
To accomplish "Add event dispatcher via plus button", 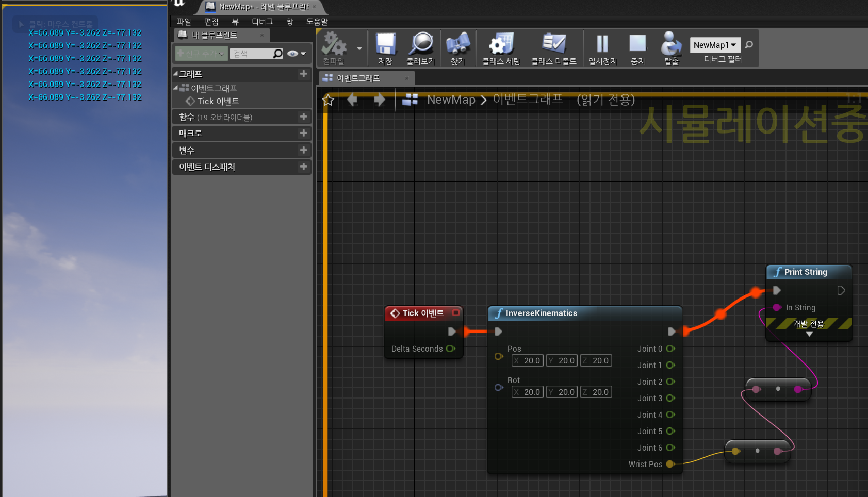I will [303, 167].
